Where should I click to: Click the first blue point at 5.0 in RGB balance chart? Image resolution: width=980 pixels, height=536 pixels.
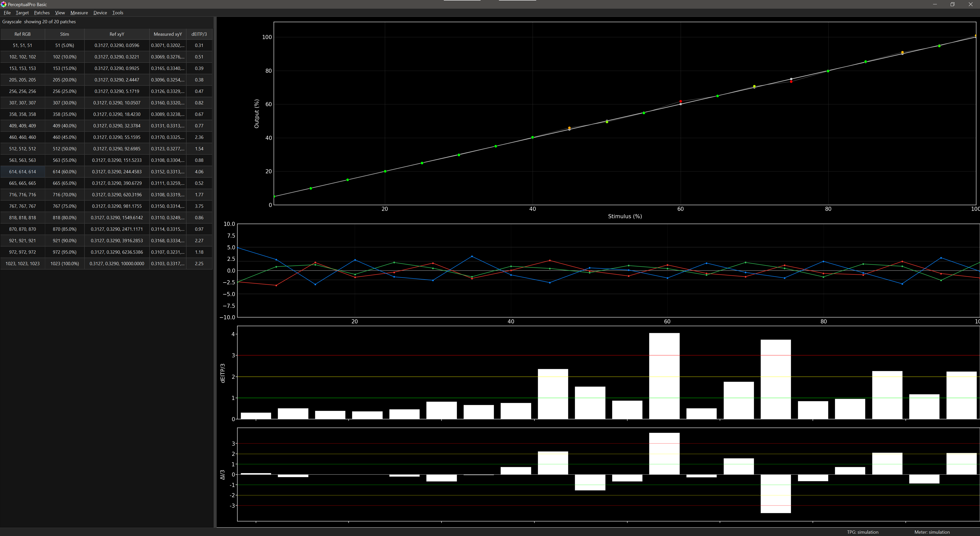[x=238, y=248]
